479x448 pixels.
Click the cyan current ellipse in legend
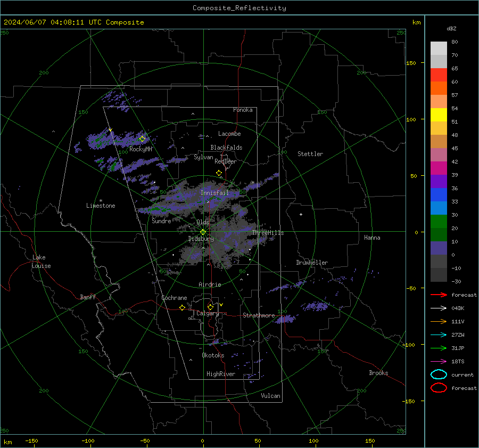tap(439, 374)
